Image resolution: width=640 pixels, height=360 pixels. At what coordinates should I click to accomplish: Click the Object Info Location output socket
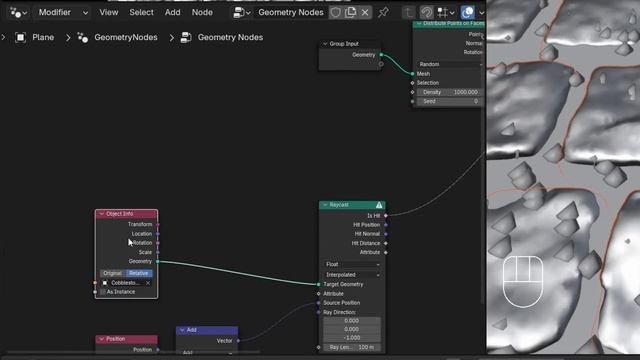point(158,234)
